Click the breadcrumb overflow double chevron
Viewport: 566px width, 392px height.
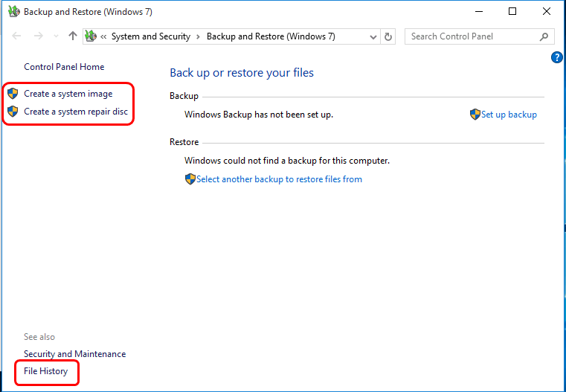[x=103, y=36]
